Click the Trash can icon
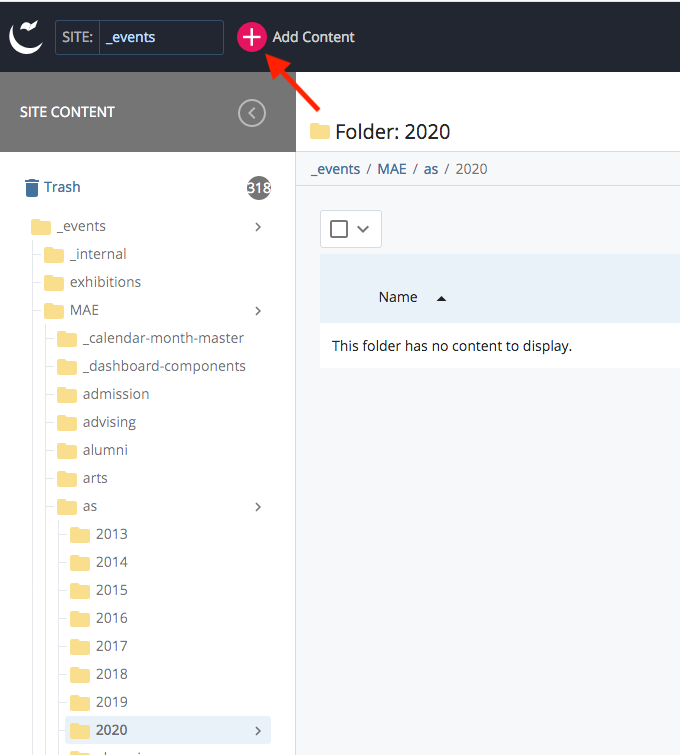 (32, 187)
